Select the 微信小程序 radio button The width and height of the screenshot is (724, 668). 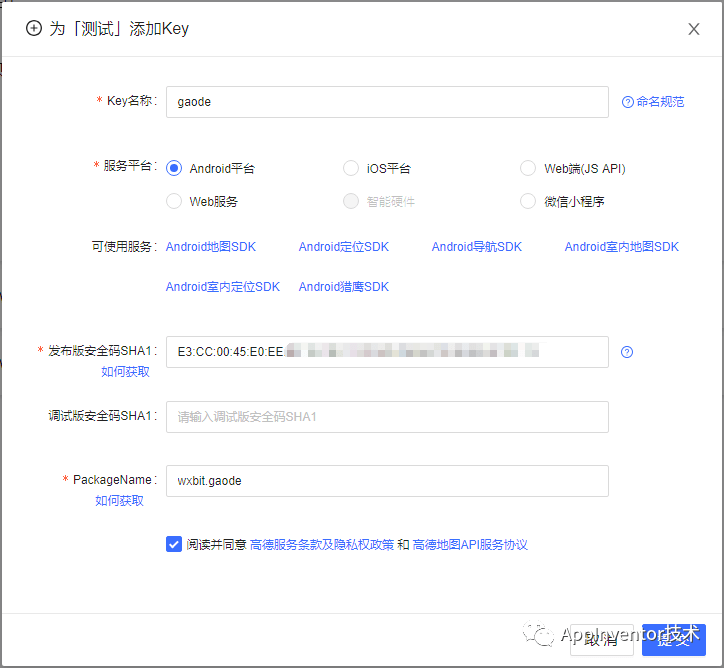tap(528, 201)
